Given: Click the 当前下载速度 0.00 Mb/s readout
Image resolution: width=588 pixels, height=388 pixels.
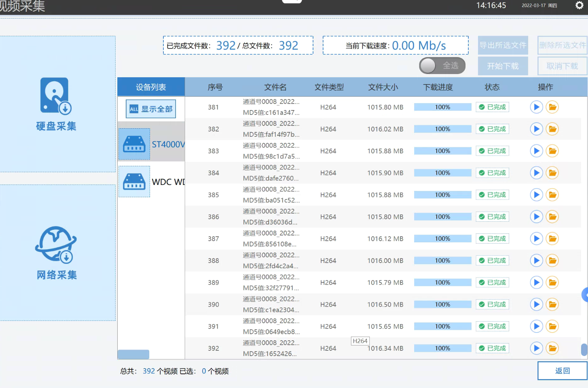Looking at the screenshot, I should (396, 45).
